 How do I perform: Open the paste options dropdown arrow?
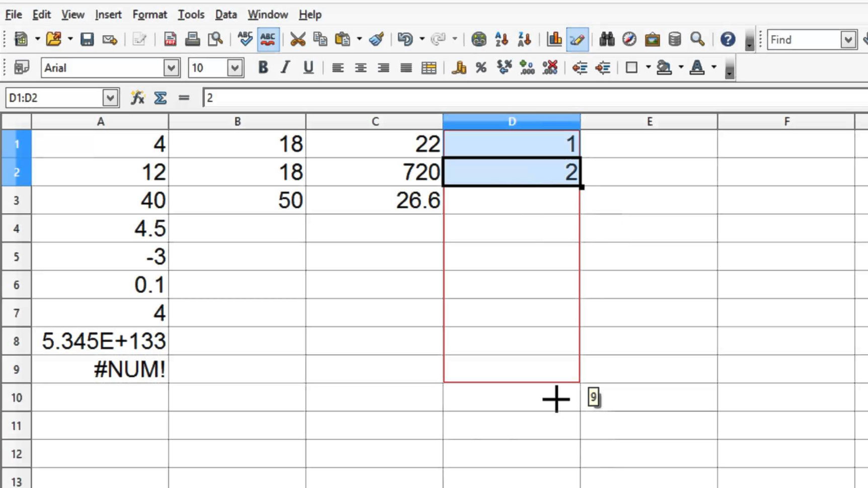click(359, 39)
